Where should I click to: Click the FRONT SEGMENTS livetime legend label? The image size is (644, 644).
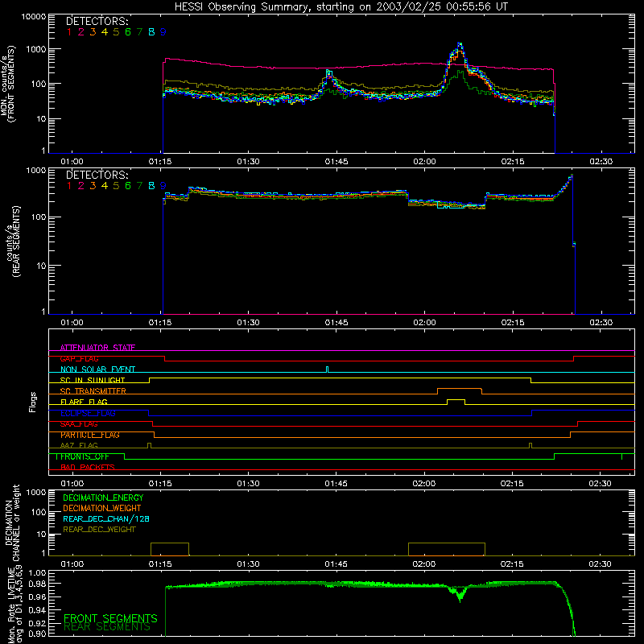click(x=110, y=618)
